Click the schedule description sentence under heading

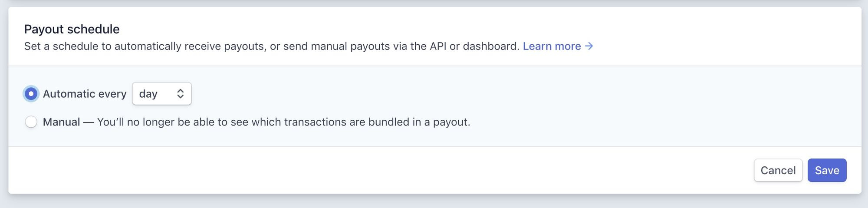[271, 46]
